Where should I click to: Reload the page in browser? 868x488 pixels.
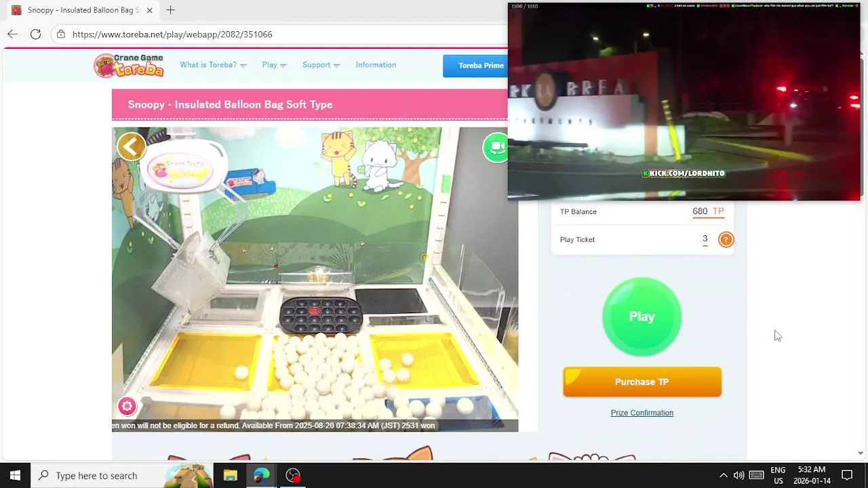pos(35,34)
